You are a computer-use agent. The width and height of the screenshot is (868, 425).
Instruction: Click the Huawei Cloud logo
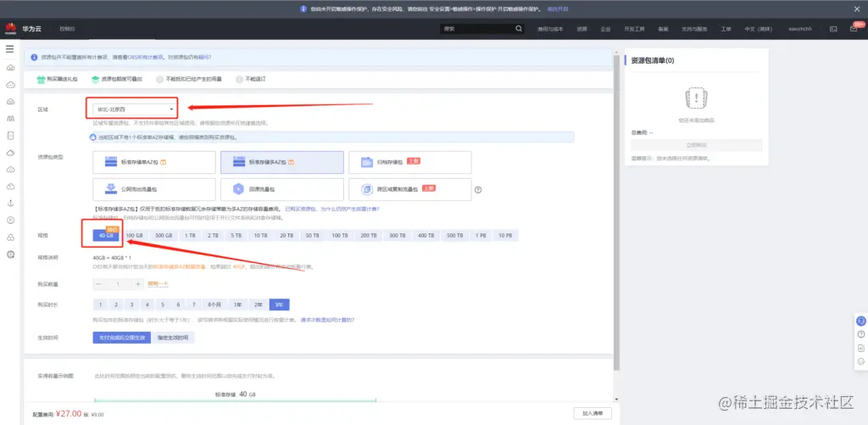pos(11,28)
